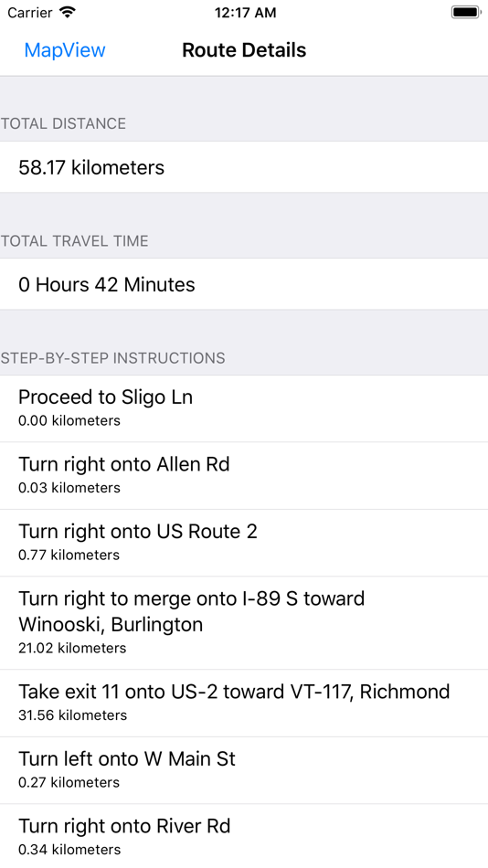
Task: Select the merge onto I-89 S step
Action: pos(244,623)
